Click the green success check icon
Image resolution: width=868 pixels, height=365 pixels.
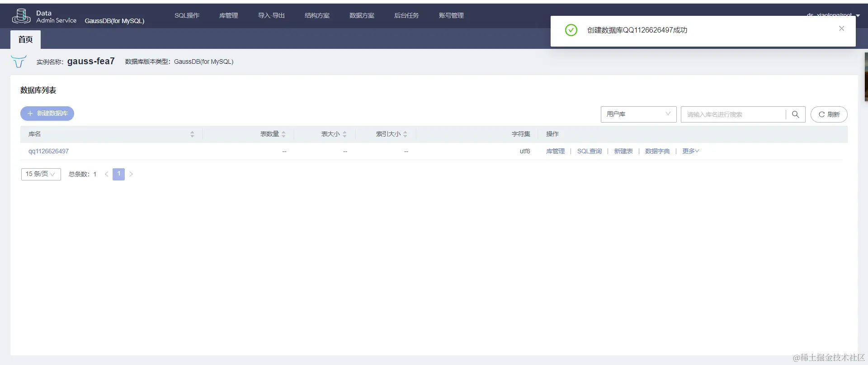tap(571, 30)
